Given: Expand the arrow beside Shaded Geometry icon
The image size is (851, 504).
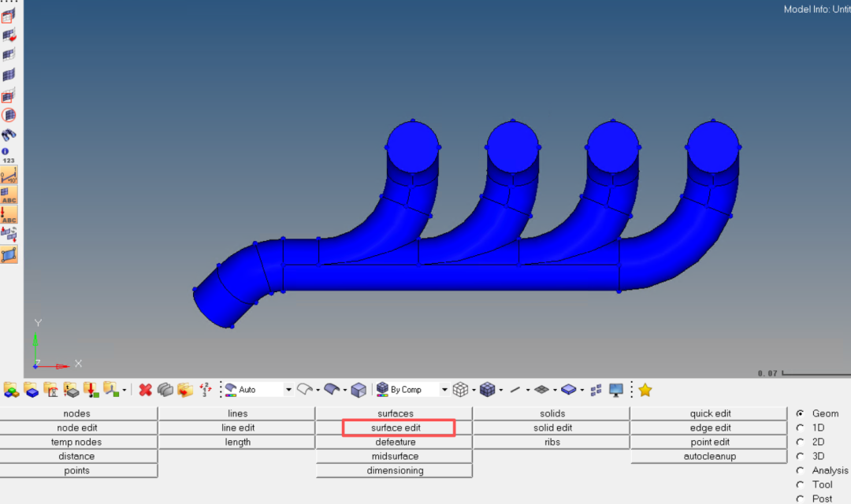Looking at the screenshot, I should pos(344,390).
